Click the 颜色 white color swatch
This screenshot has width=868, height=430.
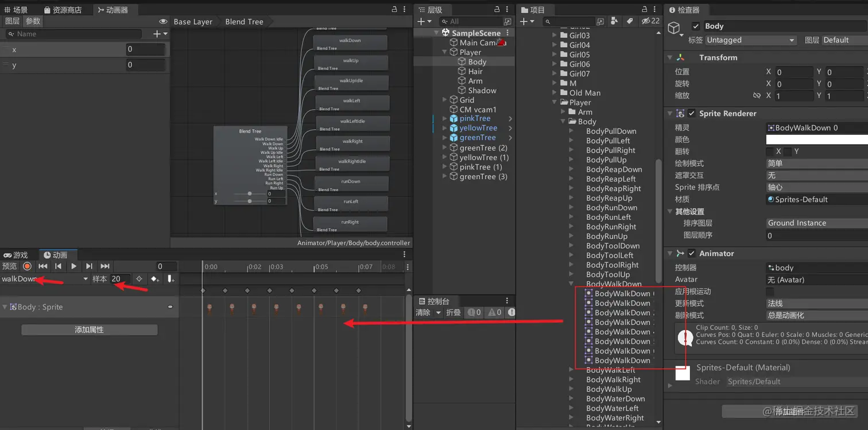(x=817, y=140)
